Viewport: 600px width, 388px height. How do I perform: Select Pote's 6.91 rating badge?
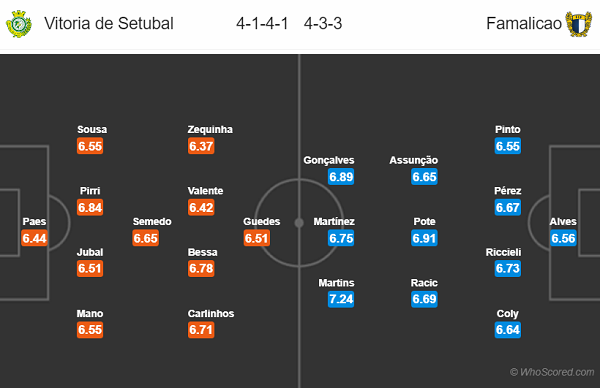tap(424, 238)
